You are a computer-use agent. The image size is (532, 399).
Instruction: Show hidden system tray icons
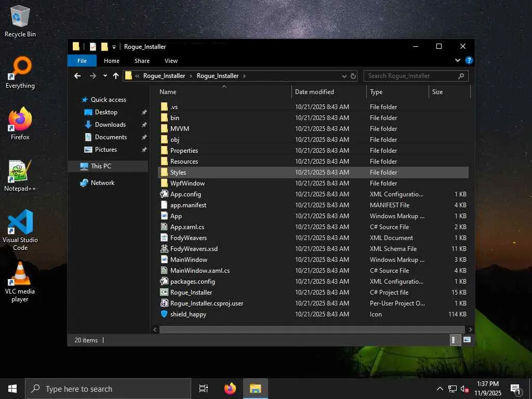coord(440,389)
